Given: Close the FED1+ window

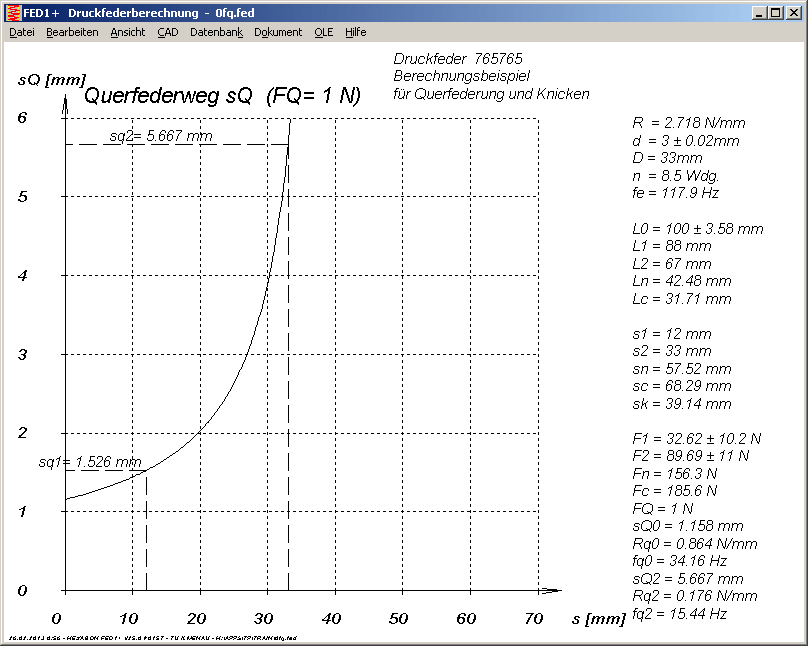Looking at the screenshot, I should coord(795,12).
